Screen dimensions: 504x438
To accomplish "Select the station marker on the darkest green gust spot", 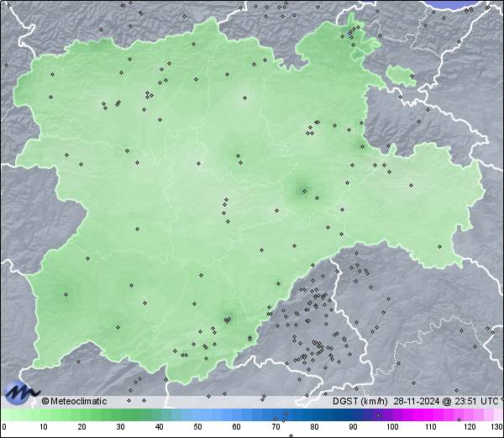I will point(304,192).
